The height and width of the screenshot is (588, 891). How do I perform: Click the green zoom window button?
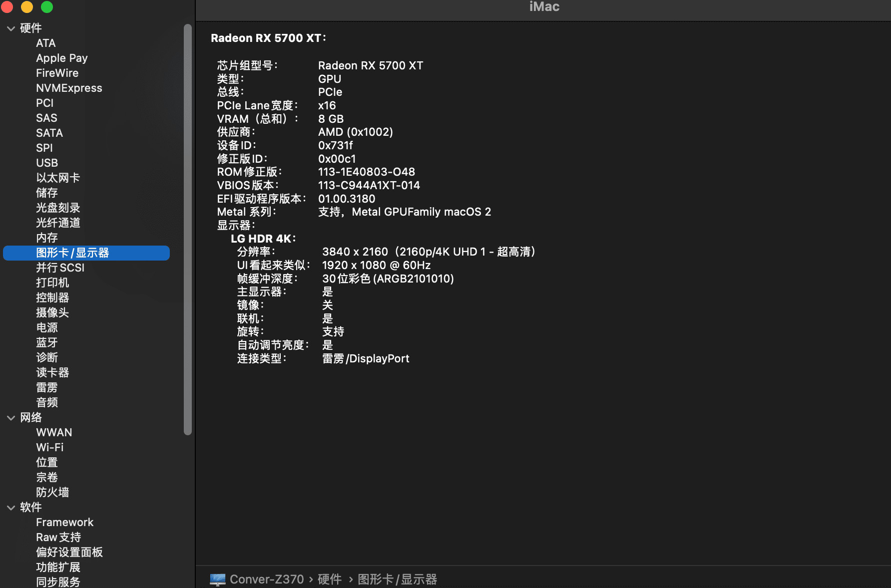click(47, 7)
